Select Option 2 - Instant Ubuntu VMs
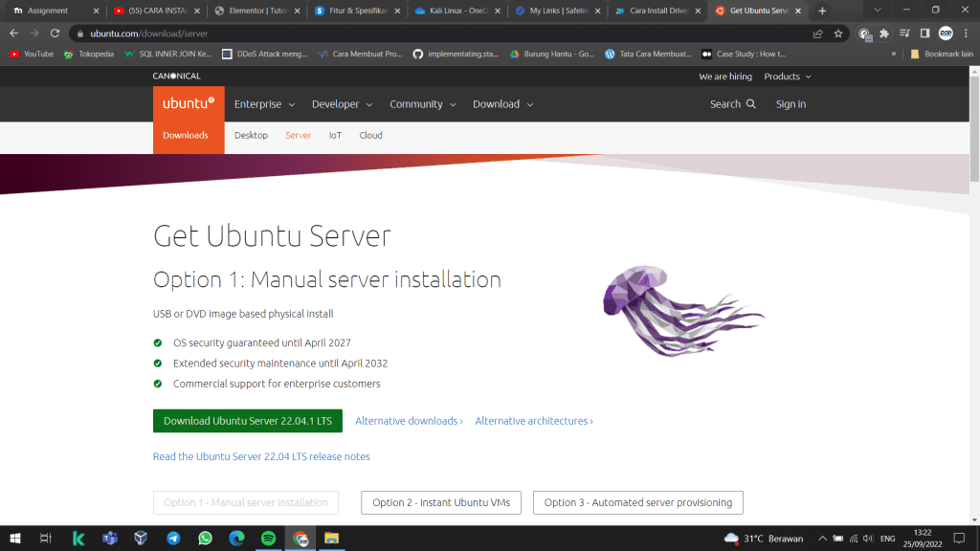Viewport: 980px width, 551px height. tap(440, 502)
